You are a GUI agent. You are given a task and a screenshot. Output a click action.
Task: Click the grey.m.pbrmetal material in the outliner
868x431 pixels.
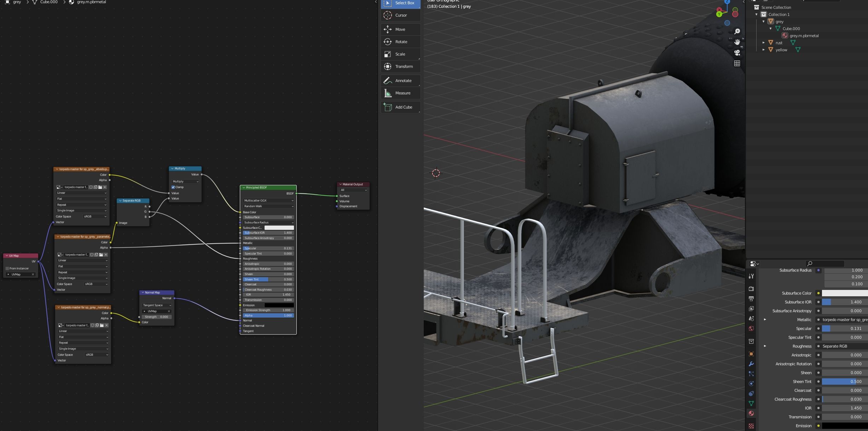[x=804, y=36]
